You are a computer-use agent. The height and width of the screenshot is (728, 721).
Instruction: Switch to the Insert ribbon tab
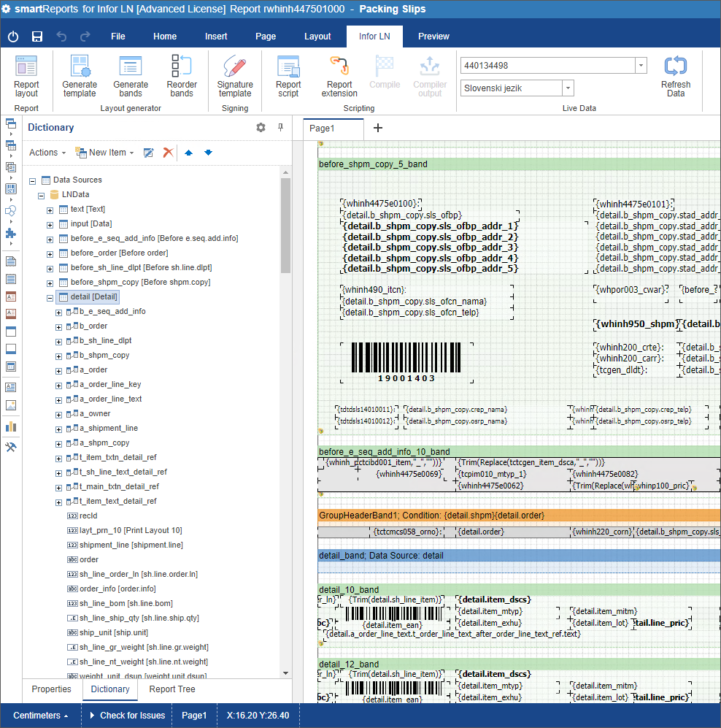click(216, 37)
